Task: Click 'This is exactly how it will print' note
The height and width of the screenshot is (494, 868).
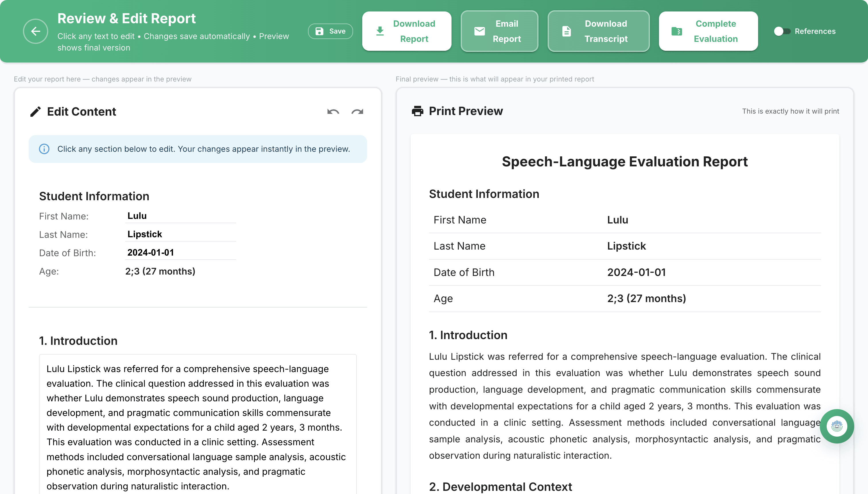Action: [790, 111]
